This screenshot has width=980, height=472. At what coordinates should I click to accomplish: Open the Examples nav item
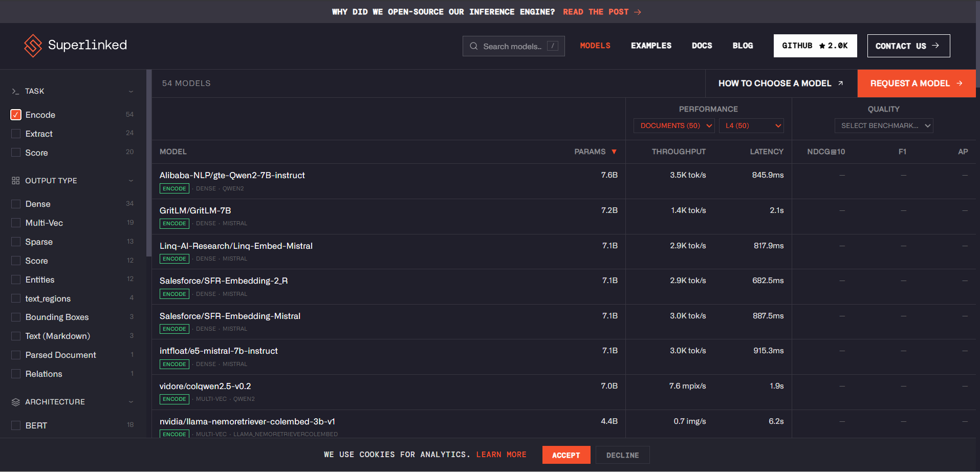coord(651,46)
